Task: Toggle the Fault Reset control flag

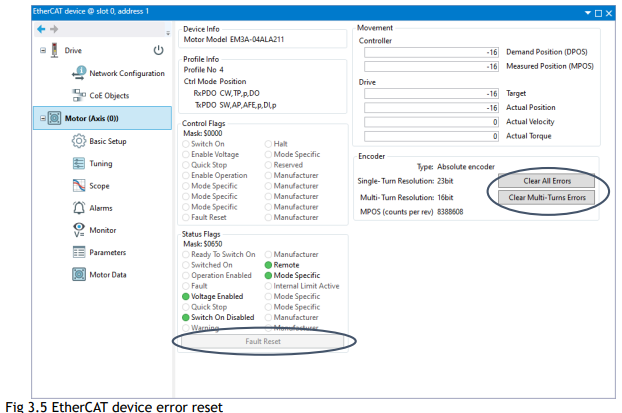Action: (x=185, y=217)
